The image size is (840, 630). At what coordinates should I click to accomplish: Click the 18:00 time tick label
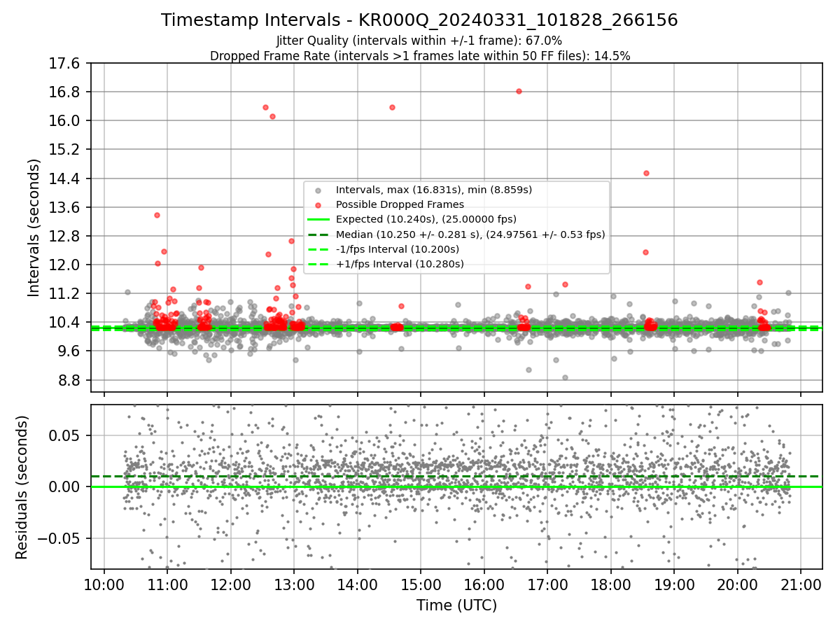point(611,584)
